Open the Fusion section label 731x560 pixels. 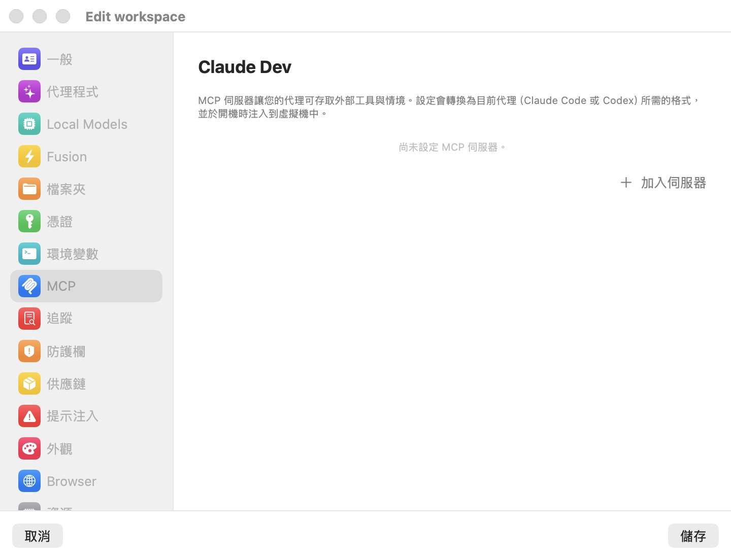(67, 157)
